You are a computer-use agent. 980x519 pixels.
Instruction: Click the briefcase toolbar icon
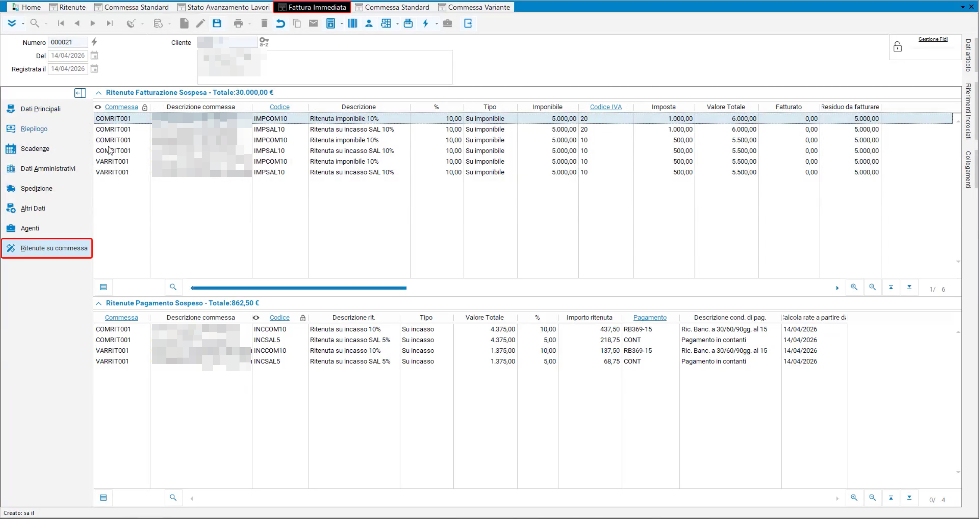point(447,23)
